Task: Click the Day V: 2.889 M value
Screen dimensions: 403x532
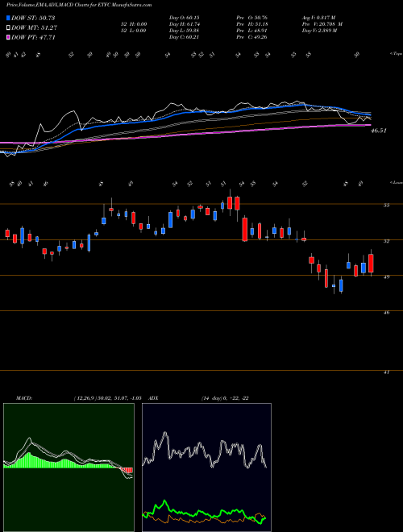Action: 319,31
